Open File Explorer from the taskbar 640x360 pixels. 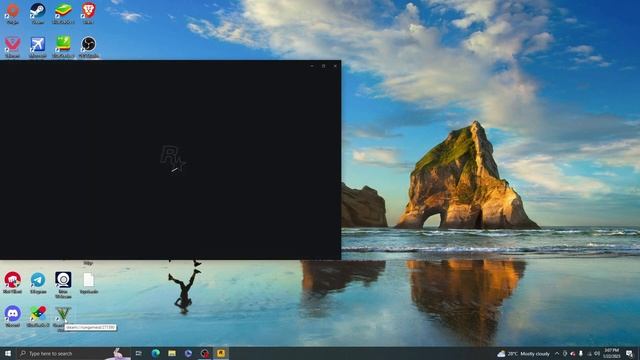click(172, 353)
